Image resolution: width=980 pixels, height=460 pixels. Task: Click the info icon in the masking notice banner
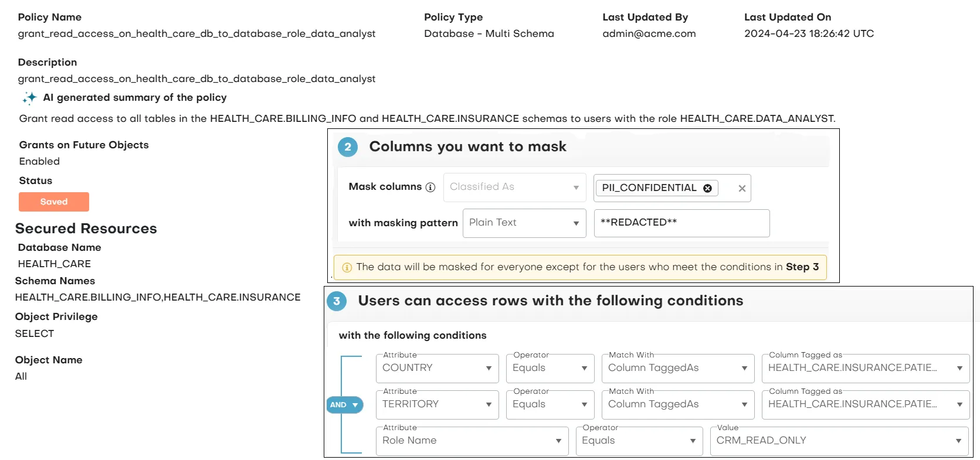(346, 267)
